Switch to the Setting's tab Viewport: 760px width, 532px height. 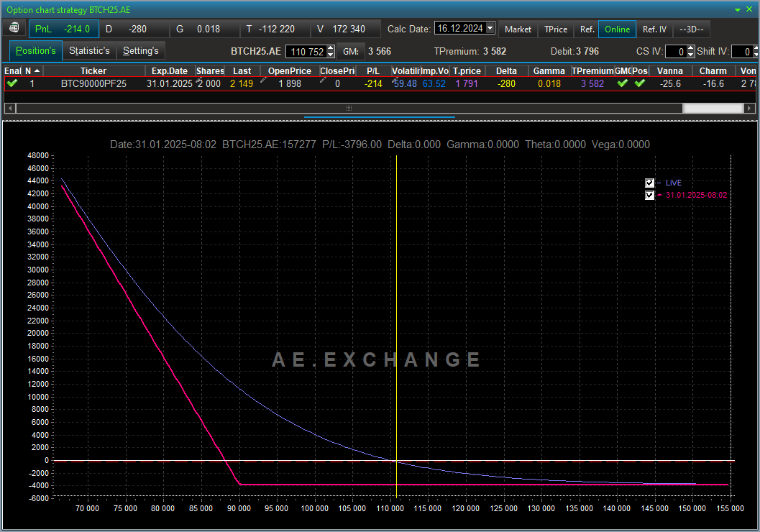click(x=140, y=51)
